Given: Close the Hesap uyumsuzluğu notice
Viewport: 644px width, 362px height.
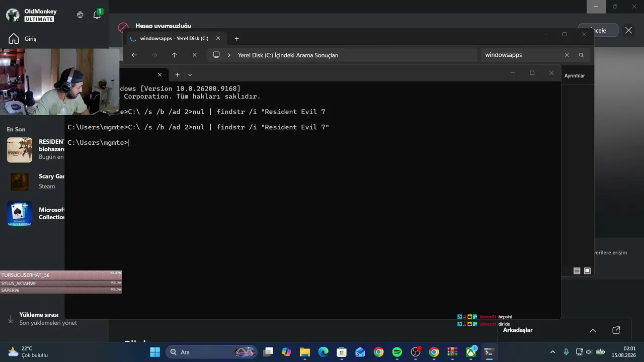Looking at the screenshot, I should 628,30.
